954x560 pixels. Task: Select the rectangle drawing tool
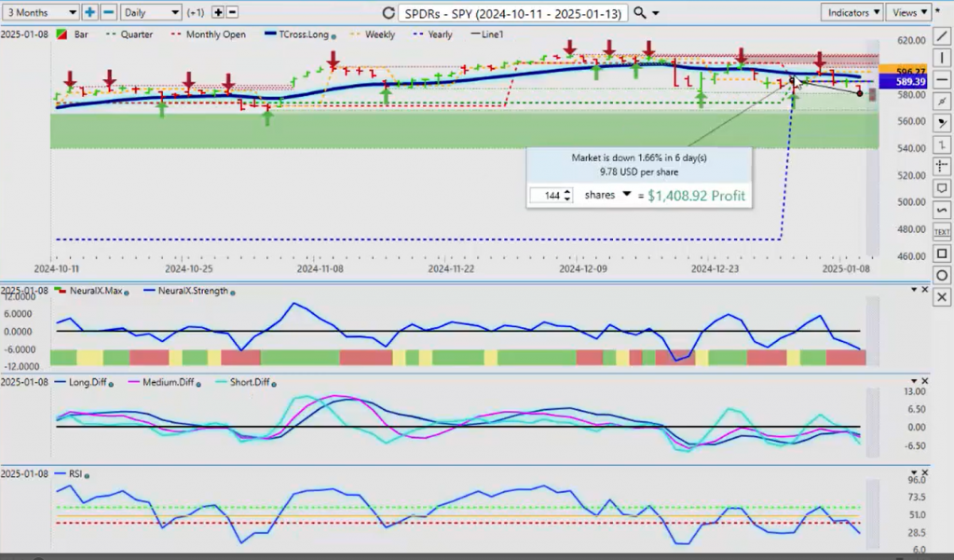click(942, 253)
